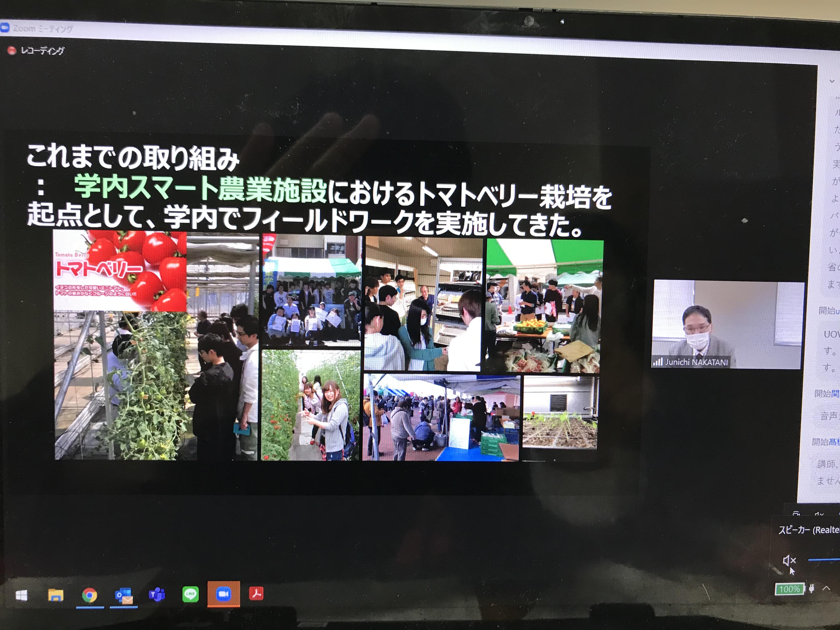Open スピーカー (Realtek) output device selector
The image size is (840, 630).
pos(809,530)
